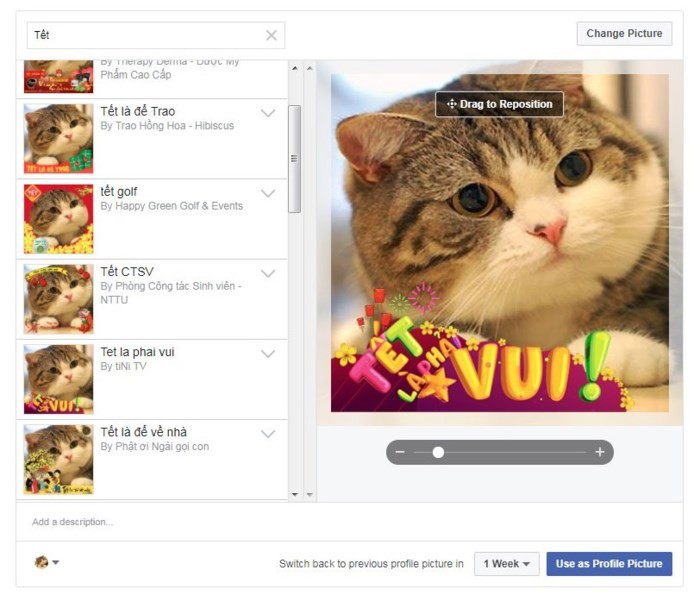Click the Phẩm Cao Cấp text
The image size is (700, 595).
pos(136,75)
